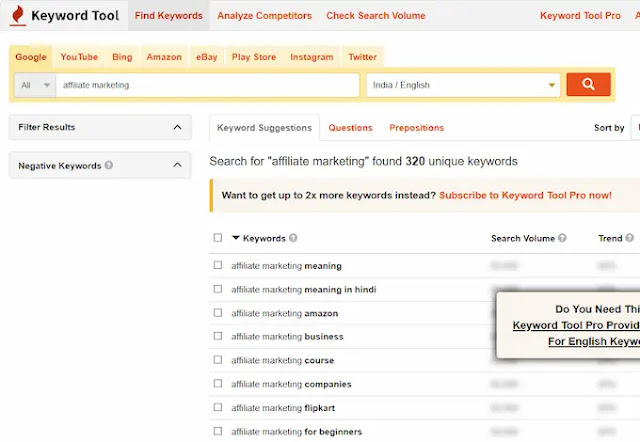This screenshot has width=640, height=442.
Task: Click the Keyword Tool flame logo
Action: click(18, 16)
